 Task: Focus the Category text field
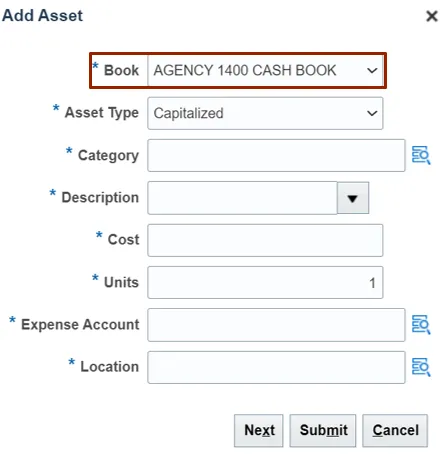276,156
